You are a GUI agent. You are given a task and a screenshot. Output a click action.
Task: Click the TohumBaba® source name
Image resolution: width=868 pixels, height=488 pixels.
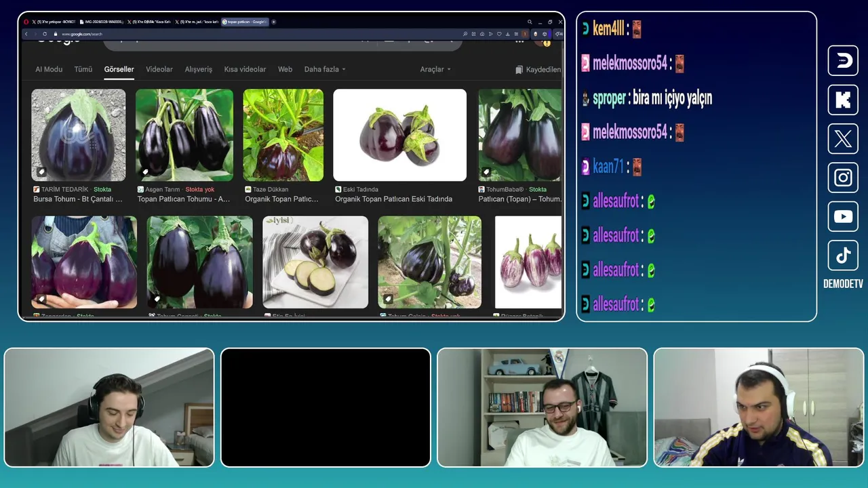click(x=505, y=190)
